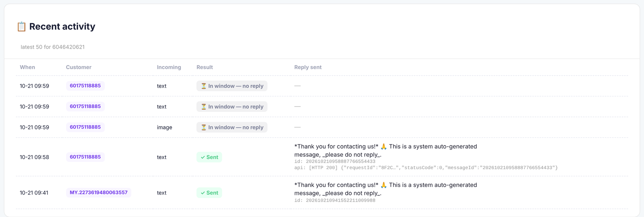The height and width of the screenshot is (217, 644).
Task: Click 'text' incoming cell in the 09:58 row
Action: pos(161,157)
